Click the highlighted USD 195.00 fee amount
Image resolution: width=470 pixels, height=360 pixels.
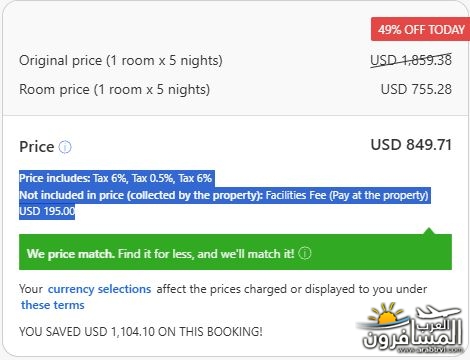tap(47, 211)
